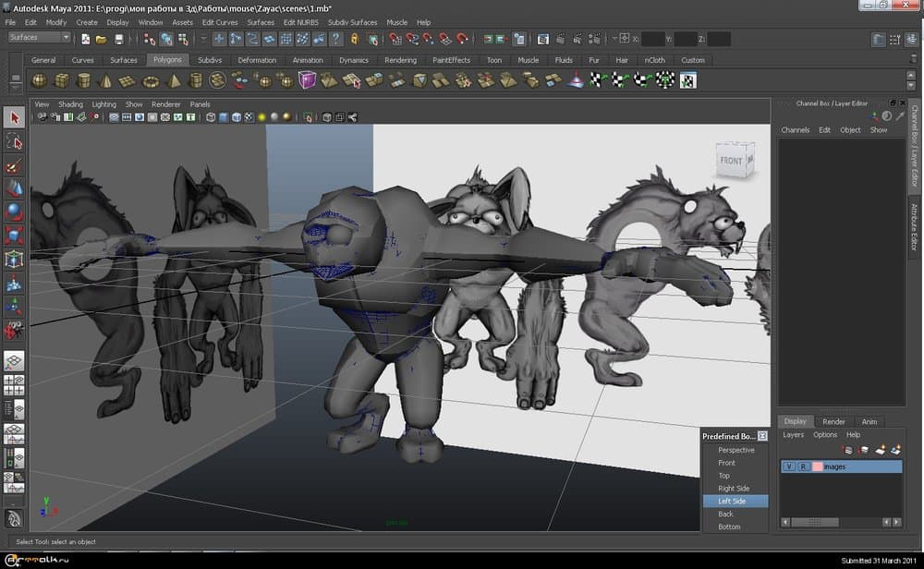
Task: Open the Panels menu in the viewport
Action: [x=200, y=104]
